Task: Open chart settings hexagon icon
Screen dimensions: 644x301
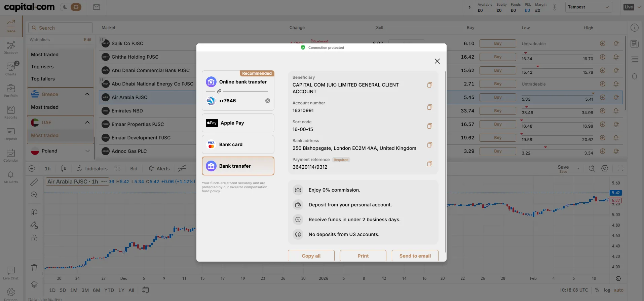Action: pos(605,168)
